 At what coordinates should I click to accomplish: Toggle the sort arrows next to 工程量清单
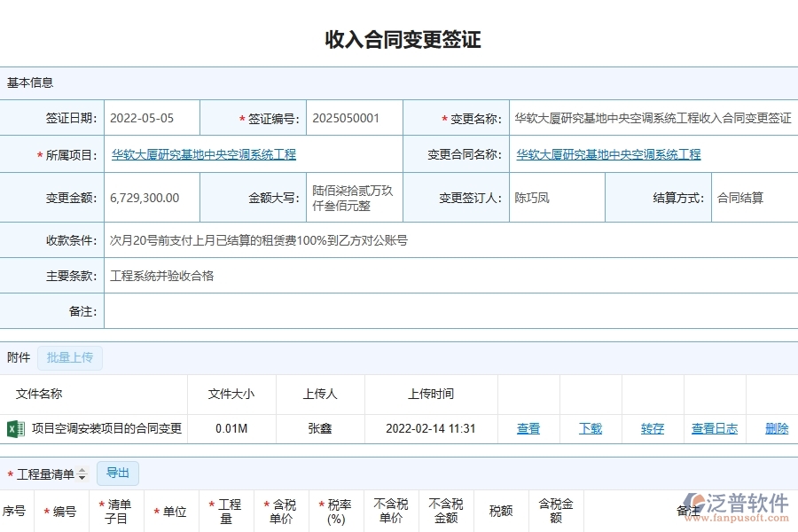[83, 473]
